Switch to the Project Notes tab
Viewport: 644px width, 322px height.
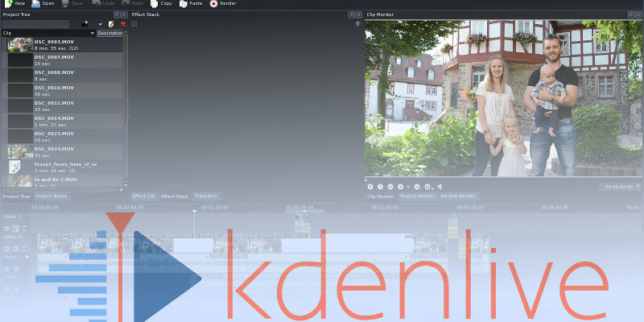click(x=52, y=196)
